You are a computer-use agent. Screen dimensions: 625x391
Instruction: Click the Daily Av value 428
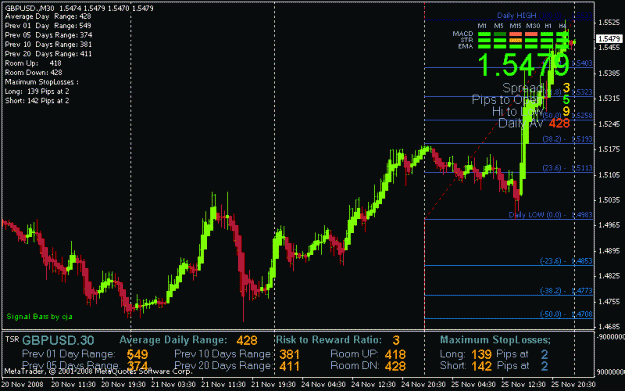click(560, 123)
